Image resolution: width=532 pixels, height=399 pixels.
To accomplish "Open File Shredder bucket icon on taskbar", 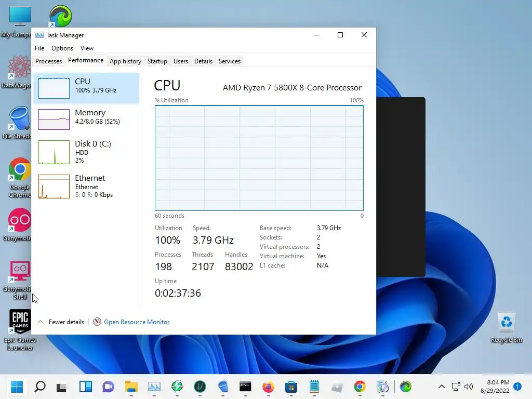I will tap(223, 387).
